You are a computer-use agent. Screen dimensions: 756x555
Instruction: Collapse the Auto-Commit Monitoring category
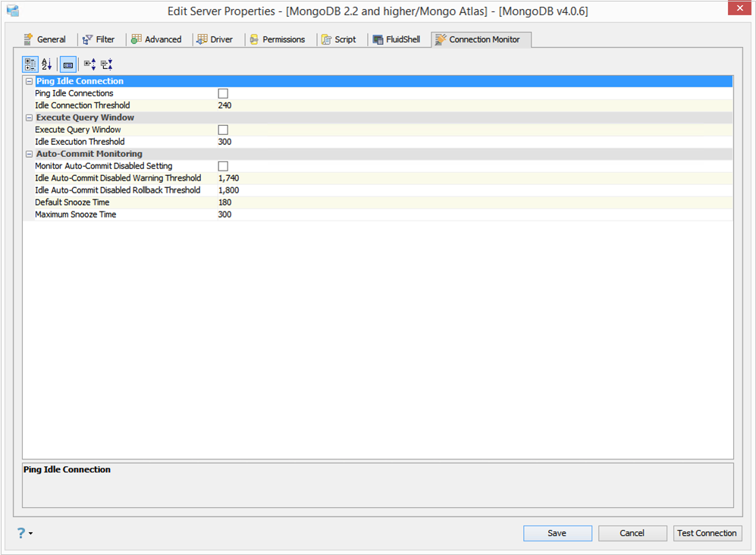[29, 155]
